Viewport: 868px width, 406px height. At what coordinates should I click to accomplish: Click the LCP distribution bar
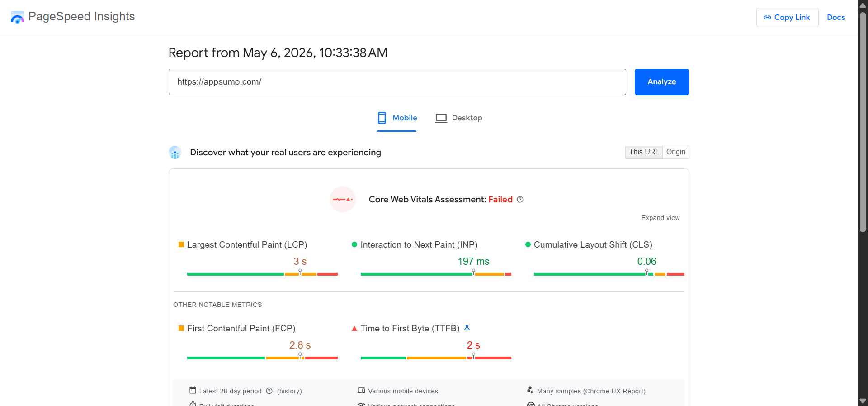tap(262, 274)
